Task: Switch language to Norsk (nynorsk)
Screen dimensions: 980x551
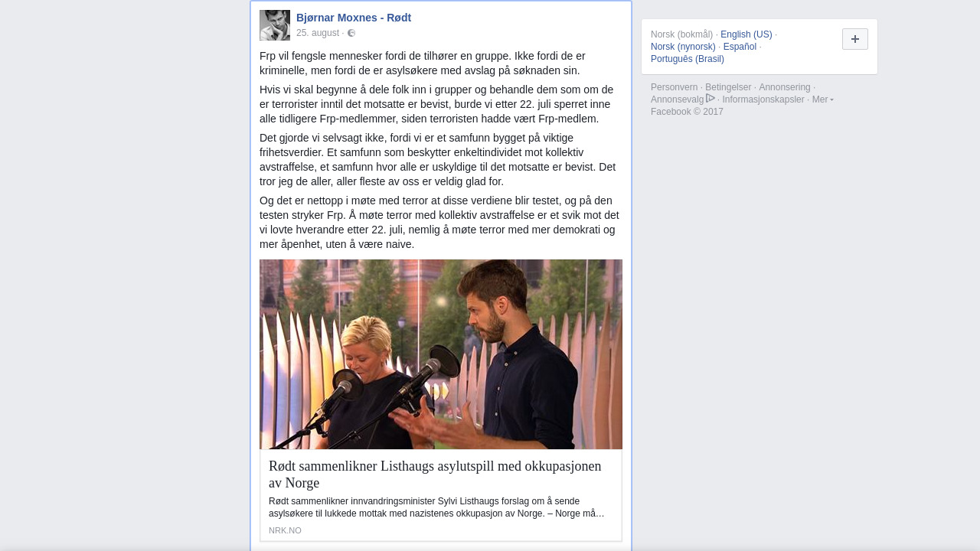Action: (x=683, y=47)
